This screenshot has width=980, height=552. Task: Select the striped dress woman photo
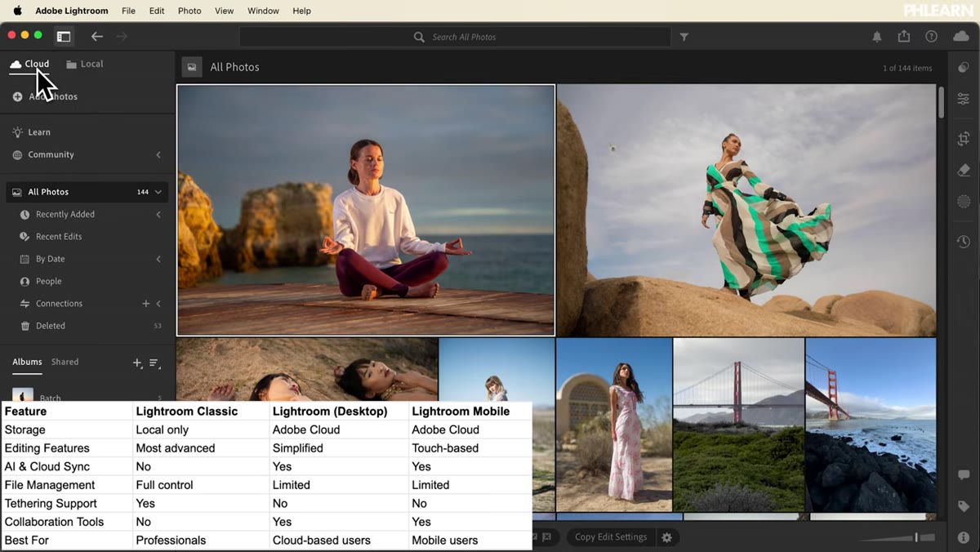[746, 210]
